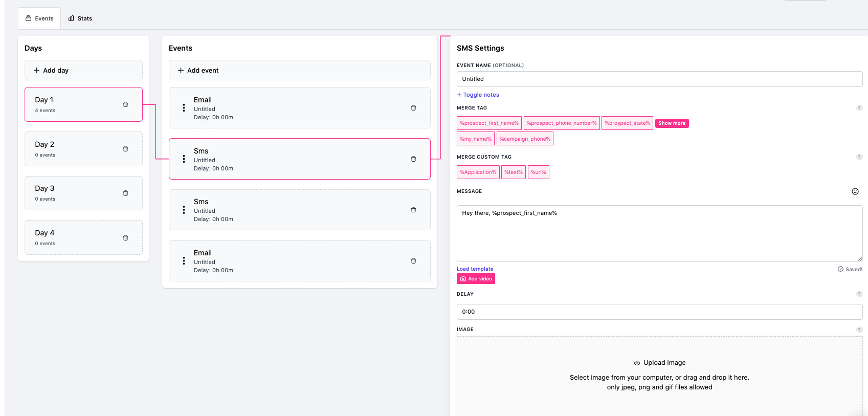Delete Day 1 using its trash icon
The image size is (868, 416).
[125, 104]
